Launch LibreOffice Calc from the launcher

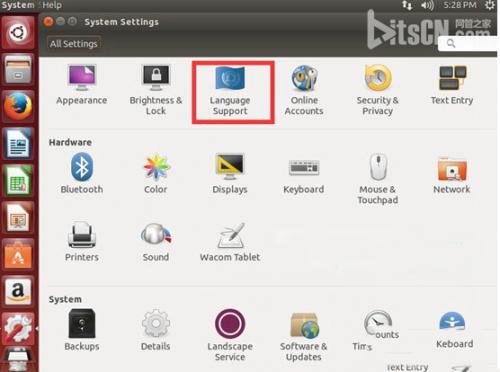(18, 181)
